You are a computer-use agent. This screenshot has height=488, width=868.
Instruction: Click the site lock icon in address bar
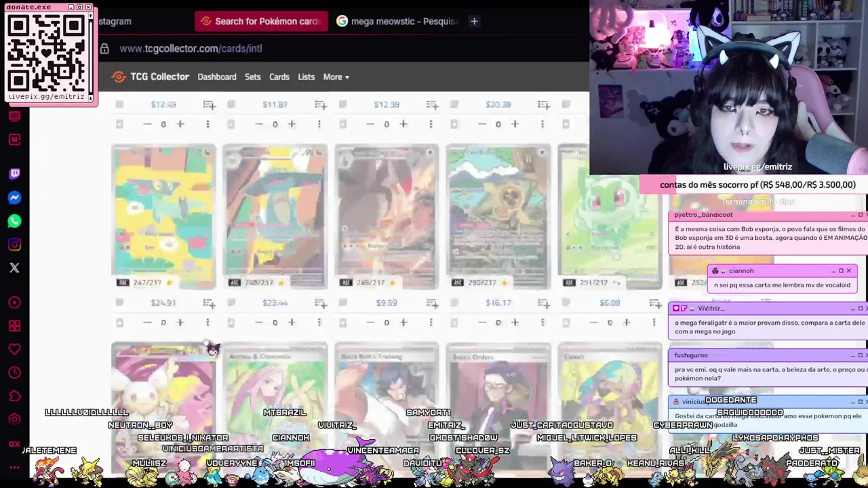pos(104,48)
